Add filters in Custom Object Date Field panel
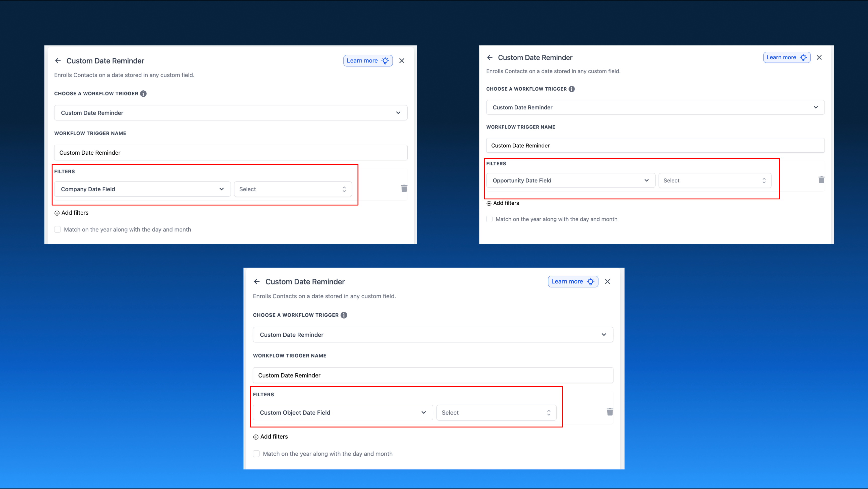The height and width of the screenshot is (489, 868). [270, 437]
